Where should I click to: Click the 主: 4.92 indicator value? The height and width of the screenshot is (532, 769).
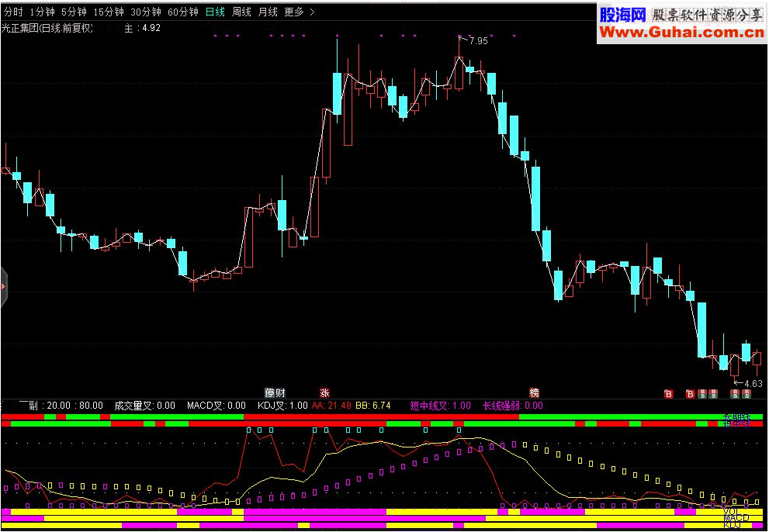(x=142, y=29)
